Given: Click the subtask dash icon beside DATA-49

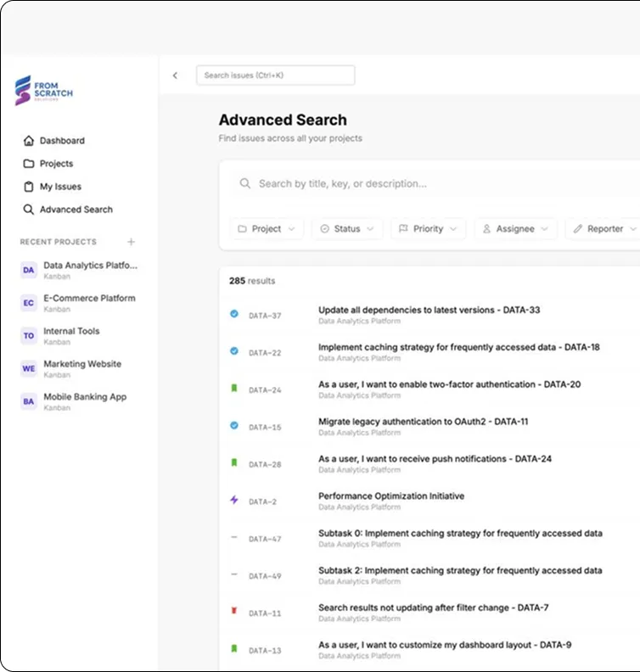Looking at the screenshot, I should click(x=234, y=574).
